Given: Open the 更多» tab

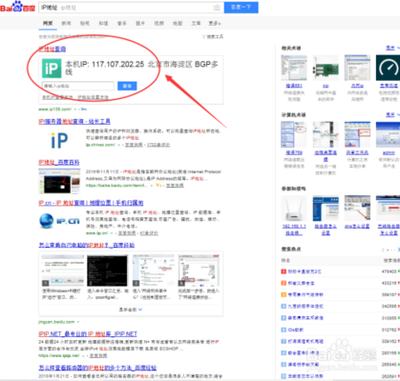Looking at the screenshot, I should pyautogui.click(x=215, y=23).
